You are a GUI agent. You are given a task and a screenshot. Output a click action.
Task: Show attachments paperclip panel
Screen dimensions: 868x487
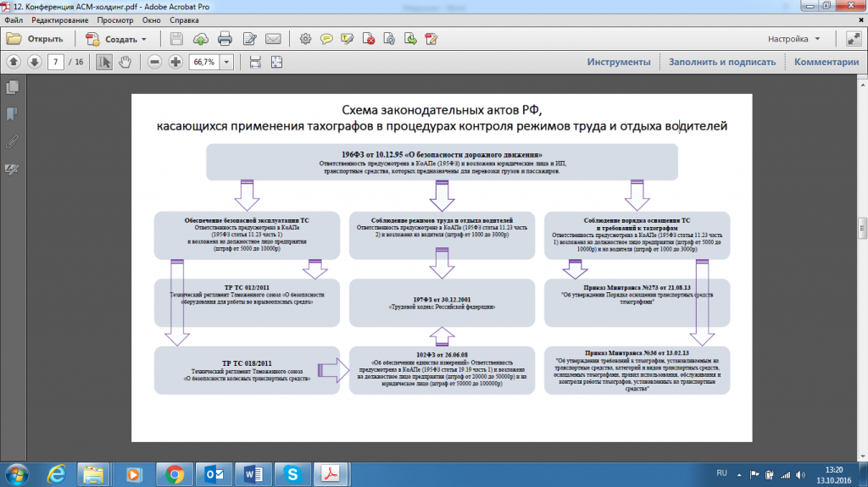tap(12, 141)
